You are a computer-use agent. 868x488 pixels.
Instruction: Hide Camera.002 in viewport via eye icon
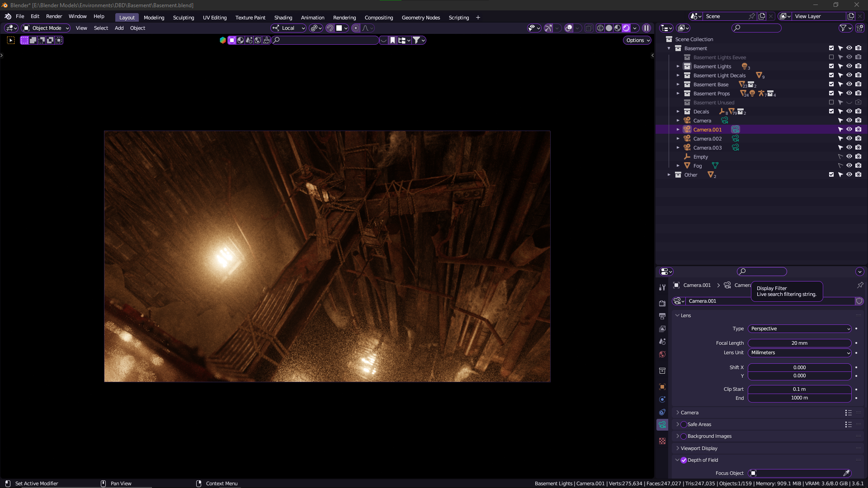(849, 138)
